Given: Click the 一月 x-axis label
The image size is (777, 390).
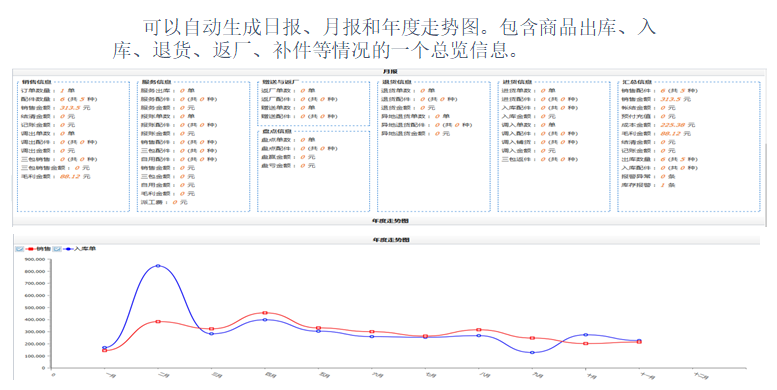Looking at the screenshot, I should [111, 375].
